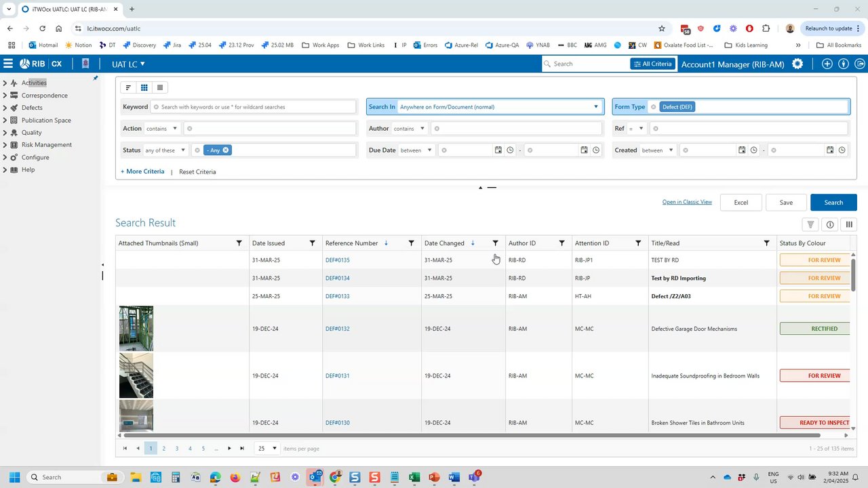
Task: Click the header Search box
Action: click(x=586, y=64)
